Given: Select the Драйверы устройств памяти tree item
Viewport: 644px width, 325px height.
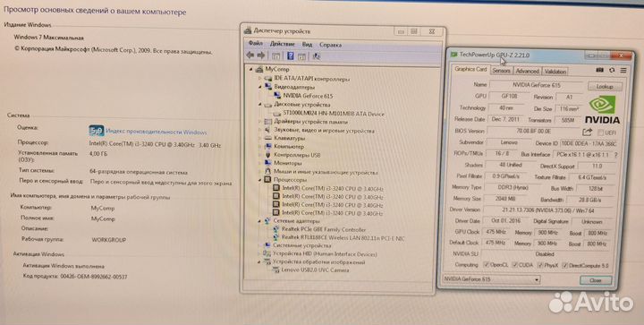Looking at the screenshot, I should [311, 122].
